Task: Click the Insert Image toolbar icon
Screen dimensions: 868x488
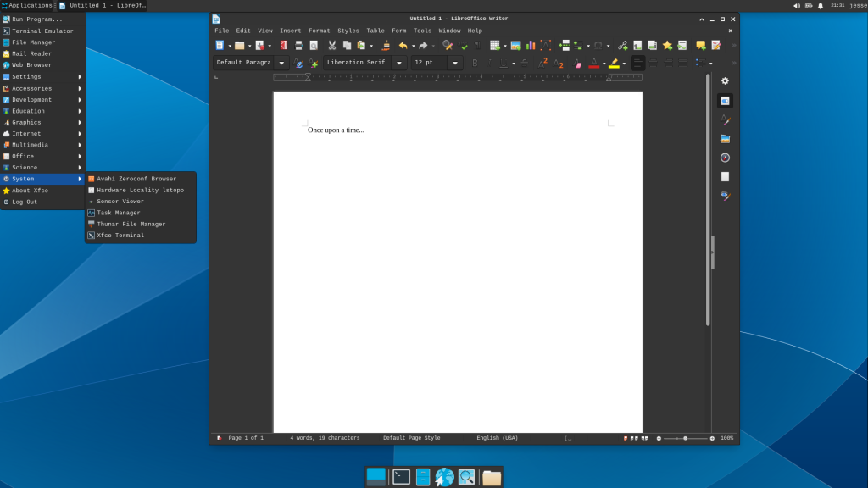Action: click(x=515, y=46)
